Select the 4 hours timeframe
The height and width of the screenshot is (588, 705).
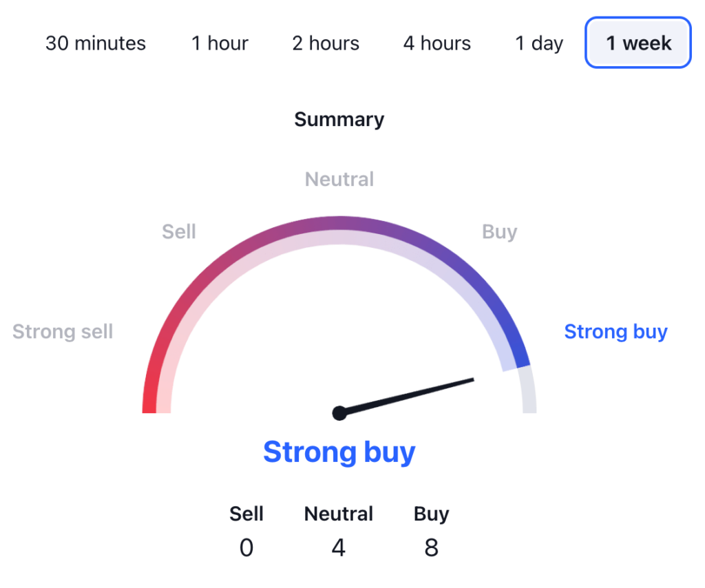pyautogui.click(x=437, y=43)
